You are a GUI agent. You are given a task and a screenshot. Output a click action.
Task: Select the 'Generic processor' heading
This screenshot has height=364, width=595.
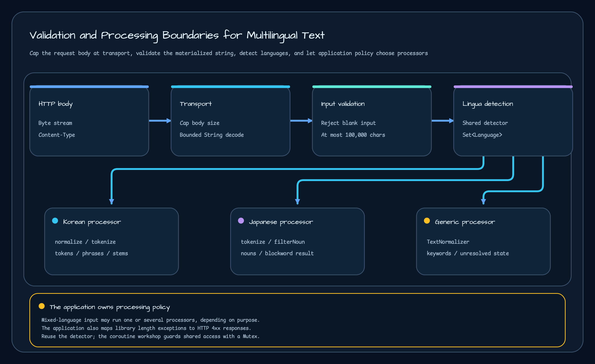click(x=465, y=222)
